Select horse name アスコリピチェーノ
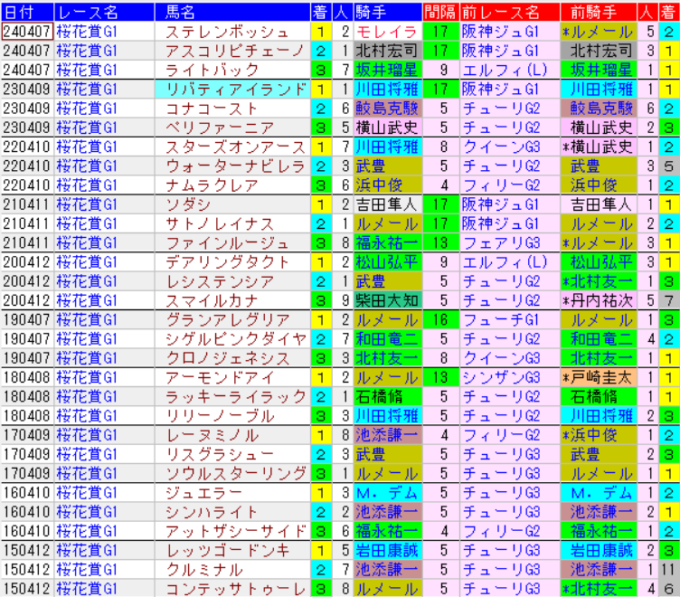The image size is (680, 597). click(235, 51)
